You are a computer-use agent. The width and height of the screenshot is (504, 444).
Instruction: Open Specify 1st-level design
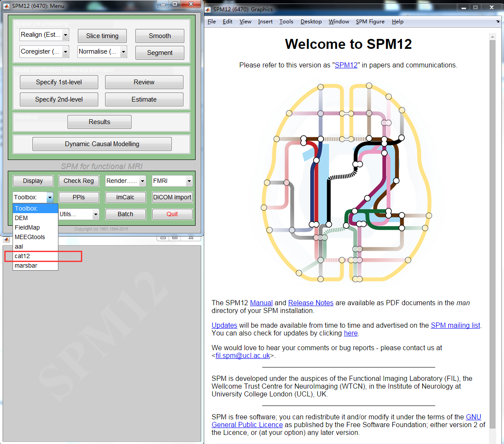(58, 82)
